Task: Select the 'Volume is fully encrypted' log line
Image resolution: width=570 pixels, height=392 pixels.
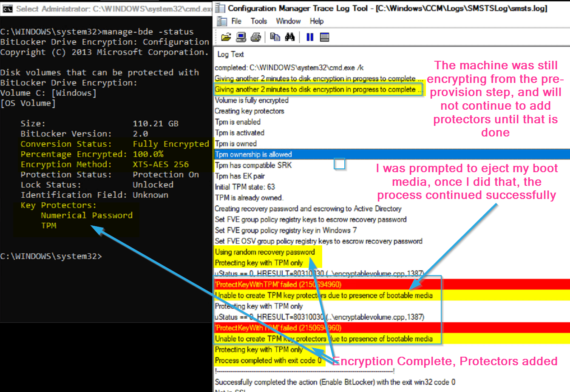Action: click(x=251, y=100)
